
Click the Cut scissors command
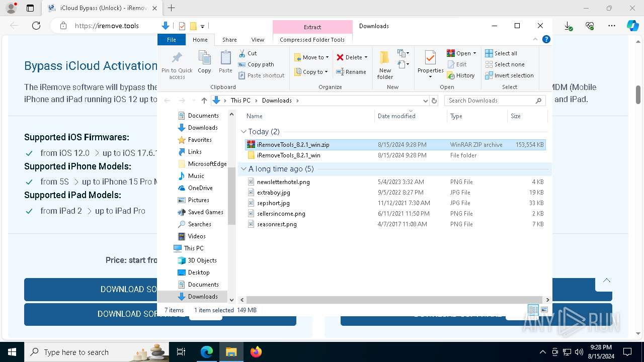pyautogui.click(x=248, y=53)
